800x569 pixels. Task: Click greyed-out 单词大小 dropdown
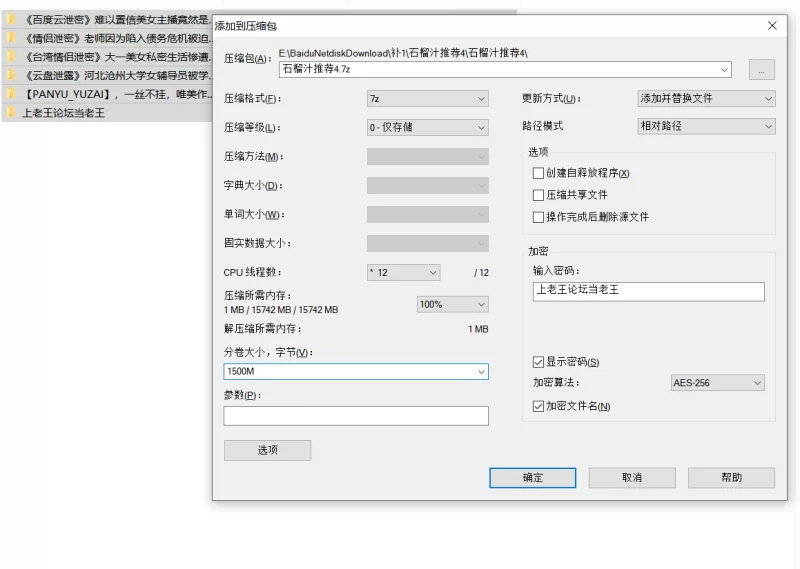point(428,215)
